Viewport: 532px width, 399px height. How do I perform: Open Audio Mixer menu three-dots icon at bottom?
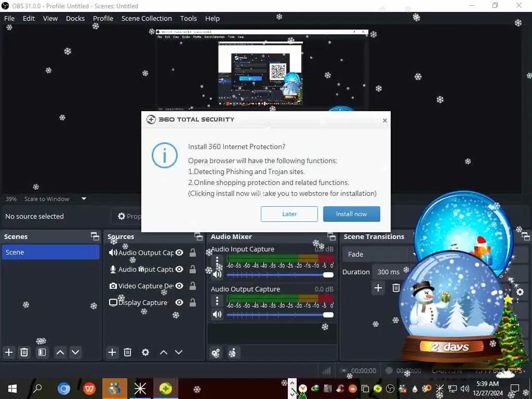[232, 353]
